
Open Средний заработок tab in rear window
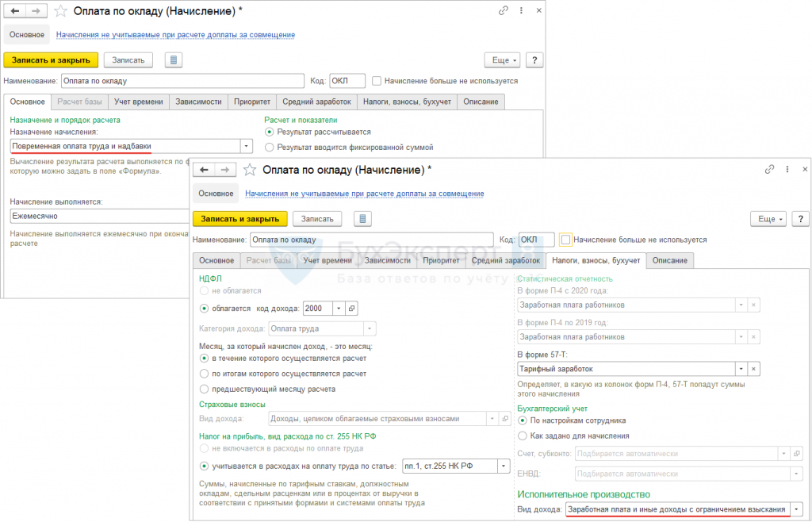(x=317, y=102)
